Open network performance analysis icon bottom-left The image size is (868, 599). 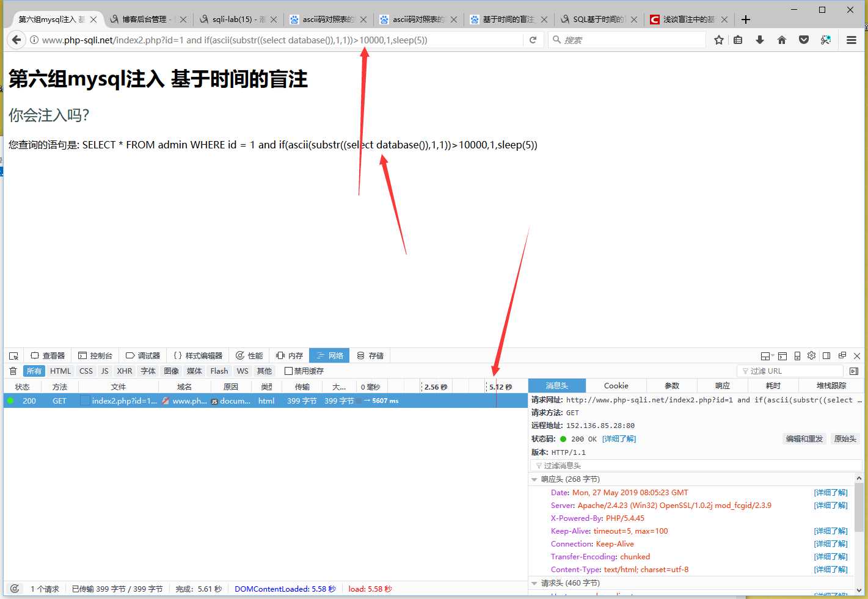(x=15, y=589)
